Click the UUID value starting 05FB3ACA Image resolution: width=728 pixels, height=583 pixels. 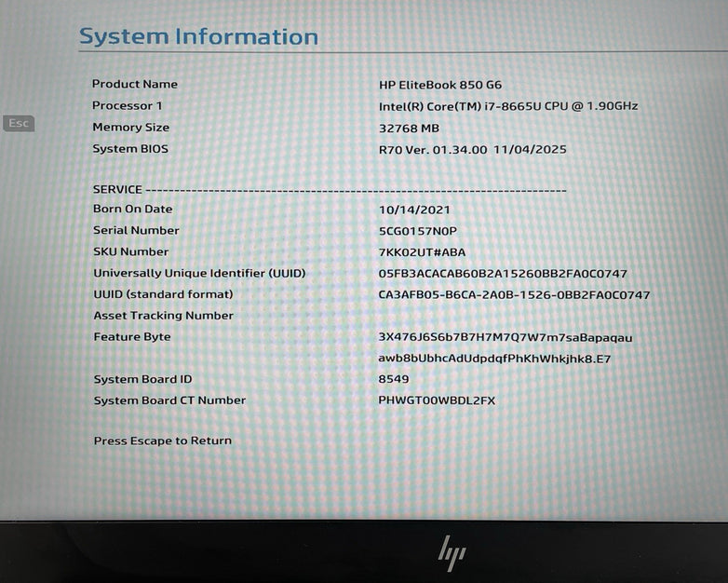click(503, 274)
